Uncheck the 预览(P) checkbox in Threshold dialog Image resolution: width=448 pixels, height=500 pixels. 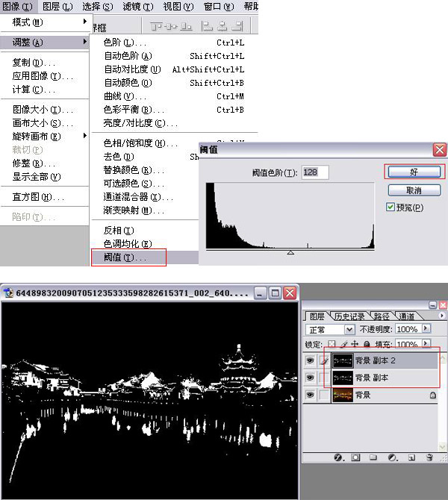point(390,207)
